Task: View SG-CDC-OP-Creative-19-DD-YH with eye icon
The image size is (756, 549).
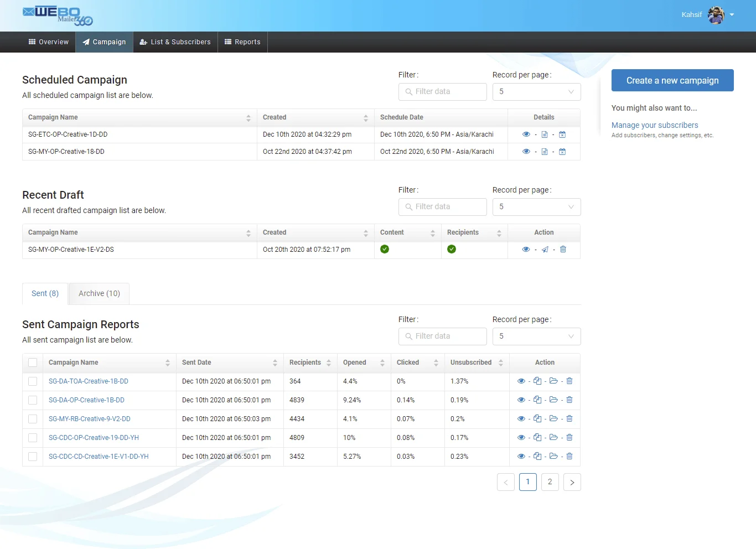Action: 521,438
